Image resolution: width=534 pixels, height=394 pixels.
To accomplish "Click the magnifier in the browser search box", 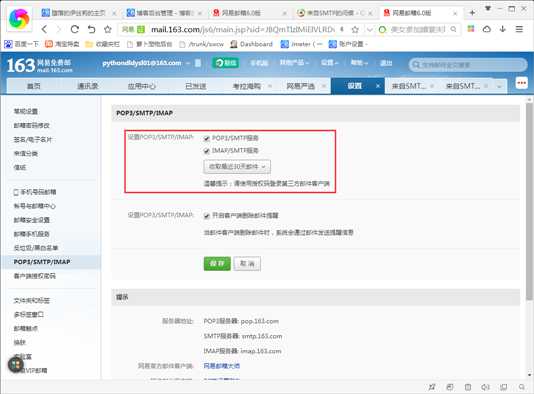I will click(453, 29).
